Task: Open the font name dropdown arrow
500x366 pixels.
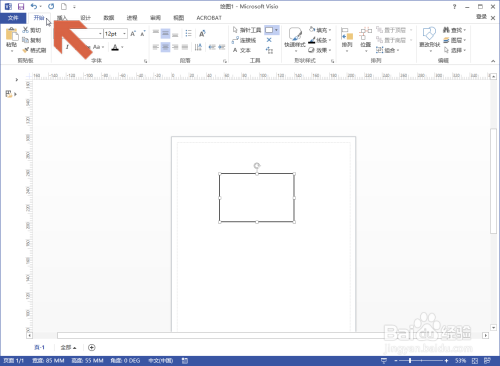Action: (100, 34)
